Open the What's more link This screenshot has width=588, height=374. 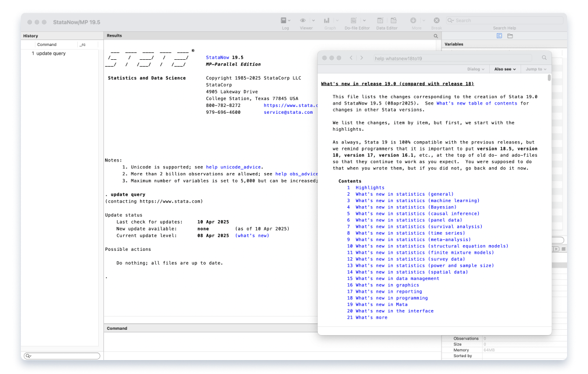(371, 318)
